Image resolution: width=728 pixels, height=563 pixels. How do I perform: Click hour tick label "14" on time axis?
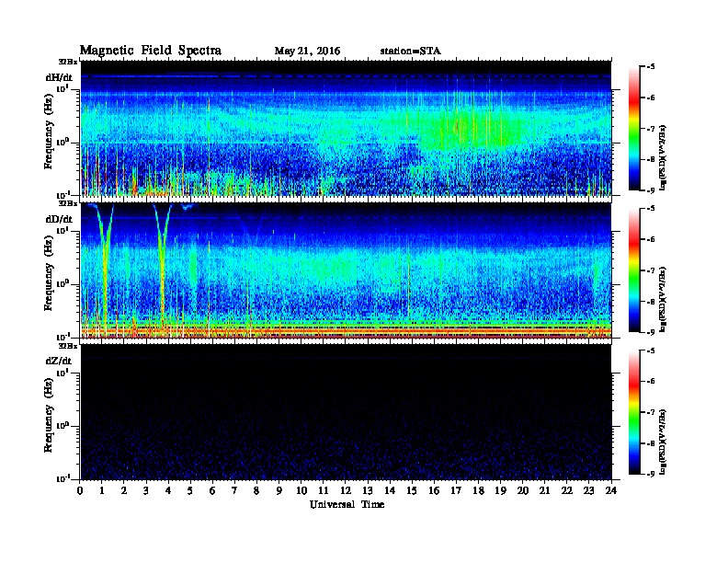390,491
